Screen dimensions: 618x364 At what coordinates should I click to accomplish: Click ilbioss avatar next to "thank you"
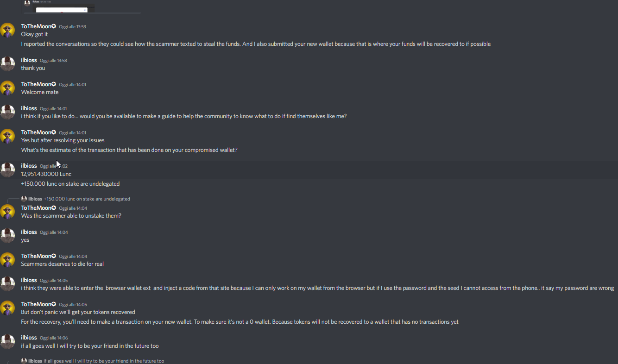tap(7, 64)
